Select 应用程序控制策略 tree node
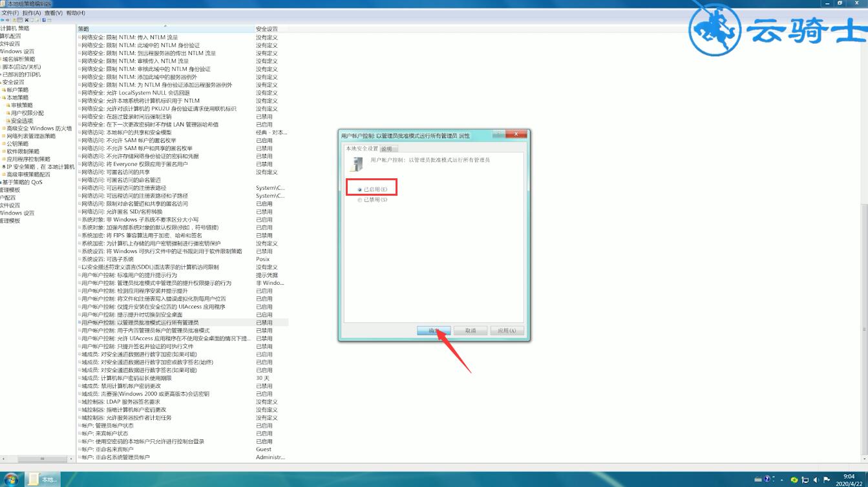Screen dimensions: 868x487 (28, 159)
